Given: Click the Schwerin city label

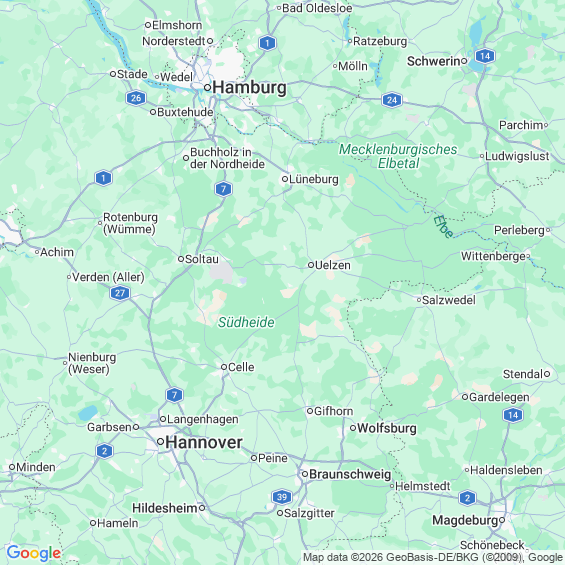Looking at the screenshot, I should tap(433, 61).
